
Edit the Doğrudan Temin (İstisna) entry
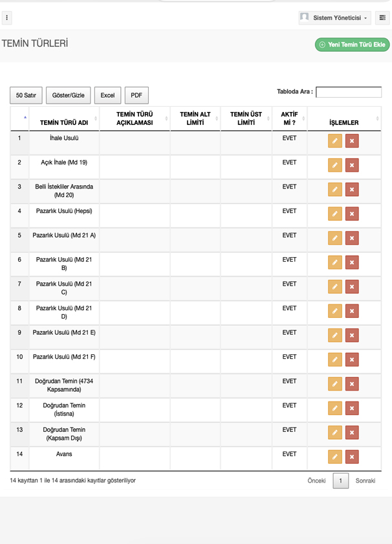pos(335,408)
